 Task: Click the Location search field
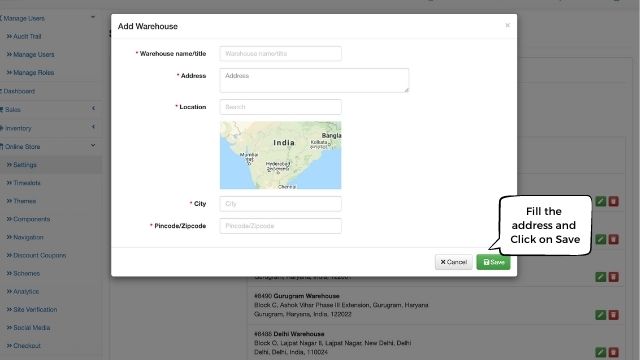280,107
